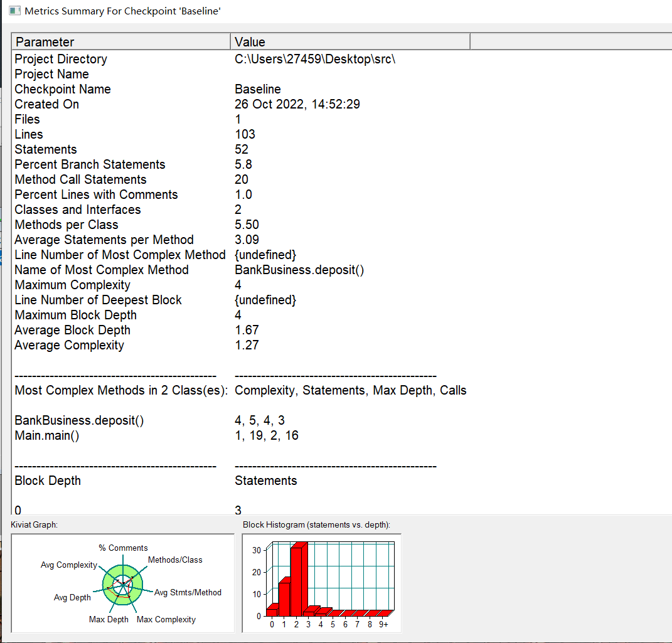The height and width of the screenshot is (643, 672).
Task: Click the Block Depth section heading
Action: point(48,481)
